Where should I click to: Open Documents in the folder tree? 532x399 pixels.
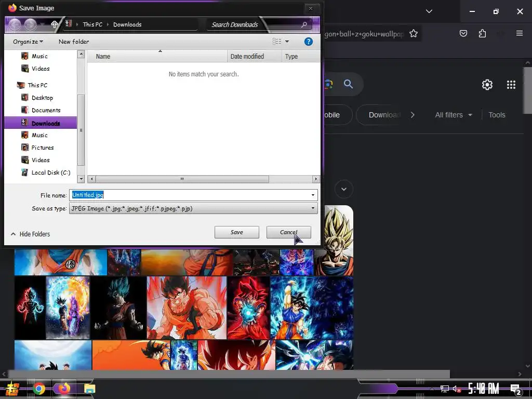pos(46,110)
